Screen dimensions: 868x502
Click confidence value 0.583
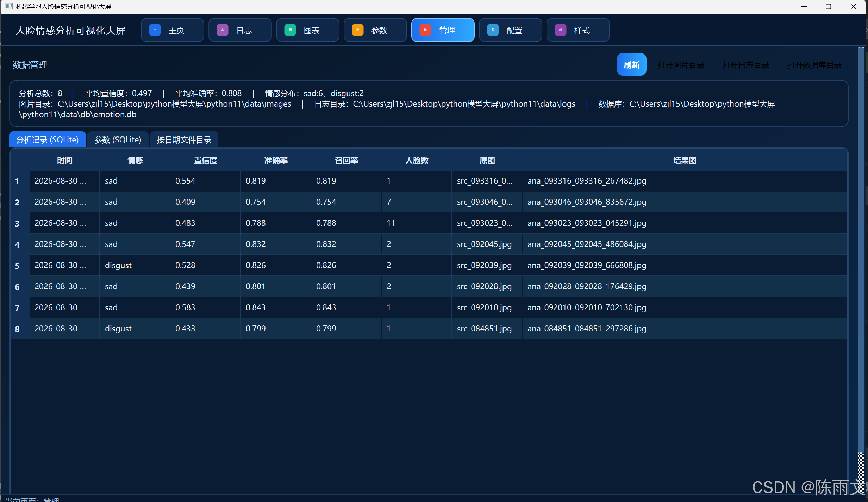[205, 307]
